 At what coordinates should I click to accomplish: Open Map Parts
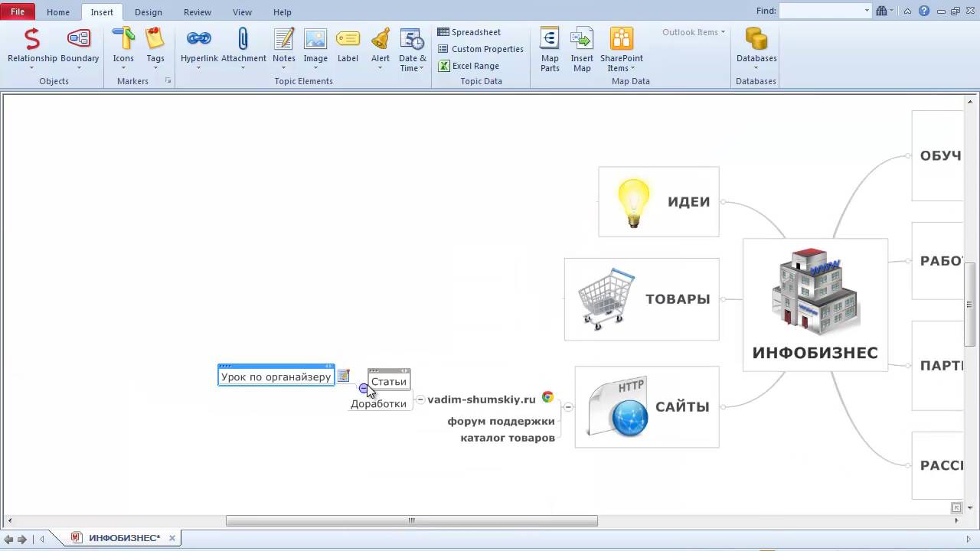(x=550, y=49)
